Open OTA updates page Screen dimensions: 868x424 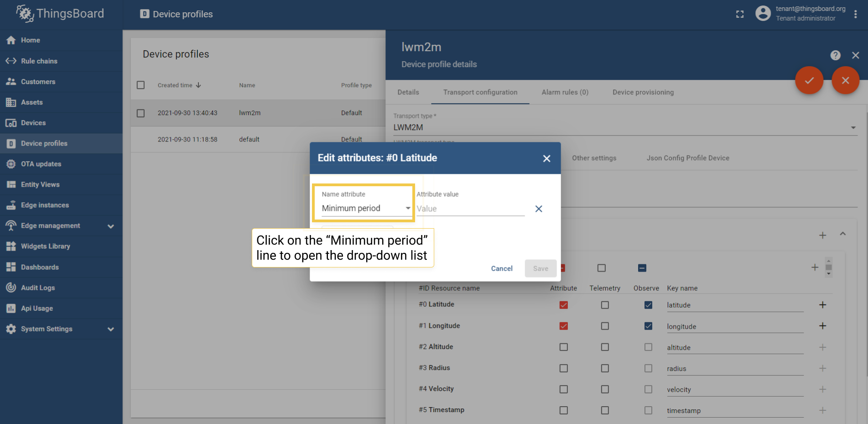click(61, 164)
